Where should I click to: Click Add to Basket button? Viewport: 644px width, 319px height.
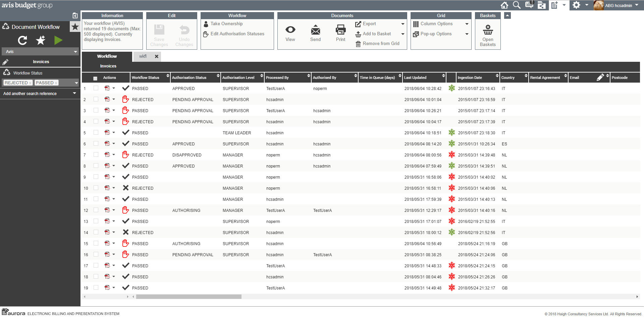(x=377, y=34)
